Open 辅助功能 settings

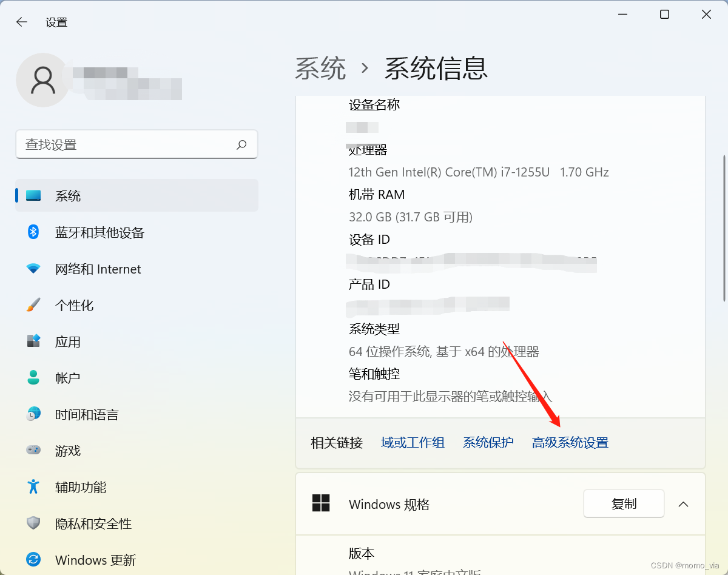coord(137,486)
